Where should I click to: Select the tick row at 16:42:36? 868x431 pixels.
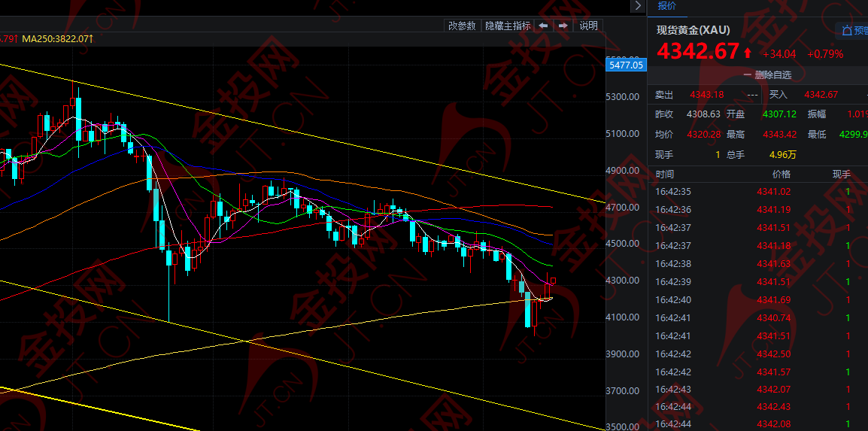point(758,210)
